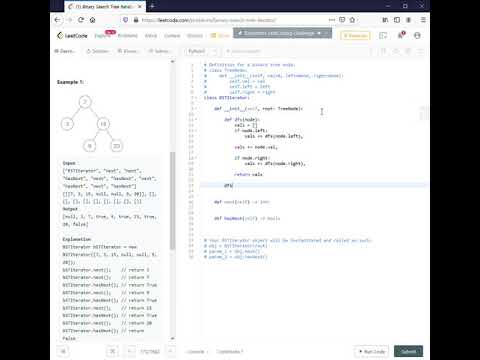Viewport: 480px width, 360px height.
Task: Expand the Console panel
Action: pyautogui.click(x=197, y=352)
